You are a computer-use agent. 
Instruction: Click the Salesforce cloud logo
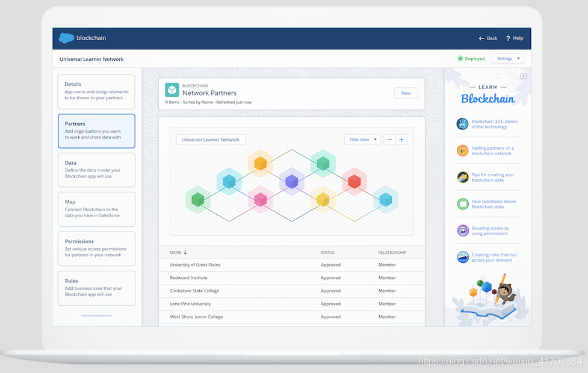tap(66, 38)
